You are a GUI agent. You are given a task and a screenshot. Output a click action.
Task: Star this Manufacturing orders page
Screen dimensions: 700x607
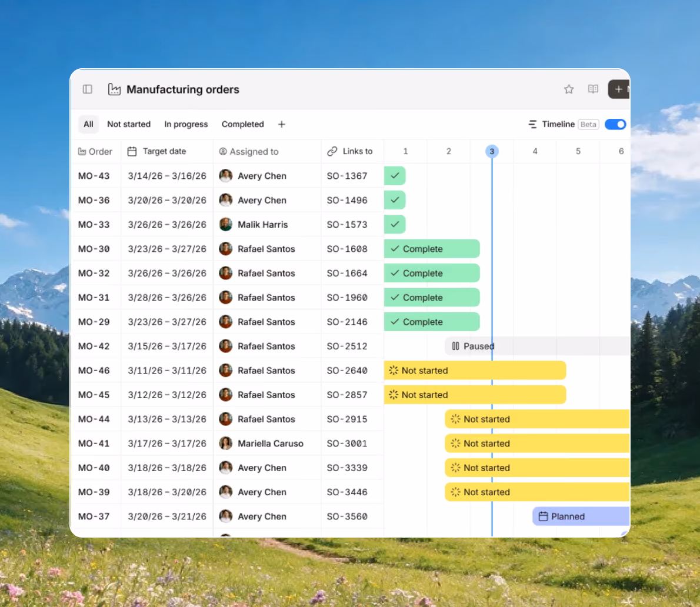click(x=569, y=89)
